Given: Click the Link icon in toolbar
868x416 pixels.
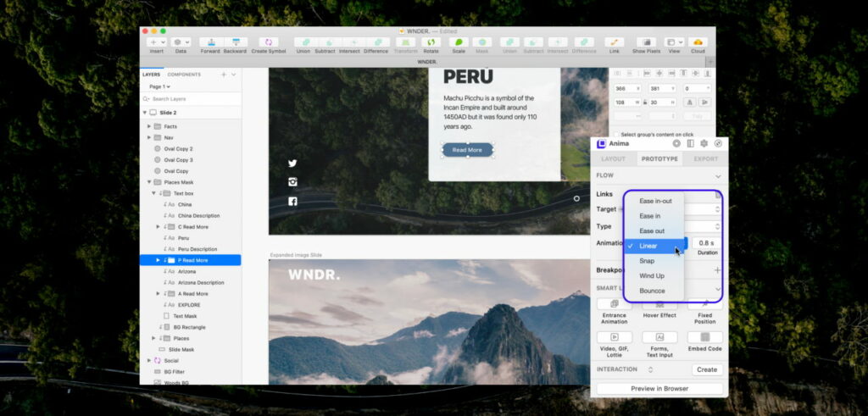Looking at the screenshot, I should pos(614,42).
